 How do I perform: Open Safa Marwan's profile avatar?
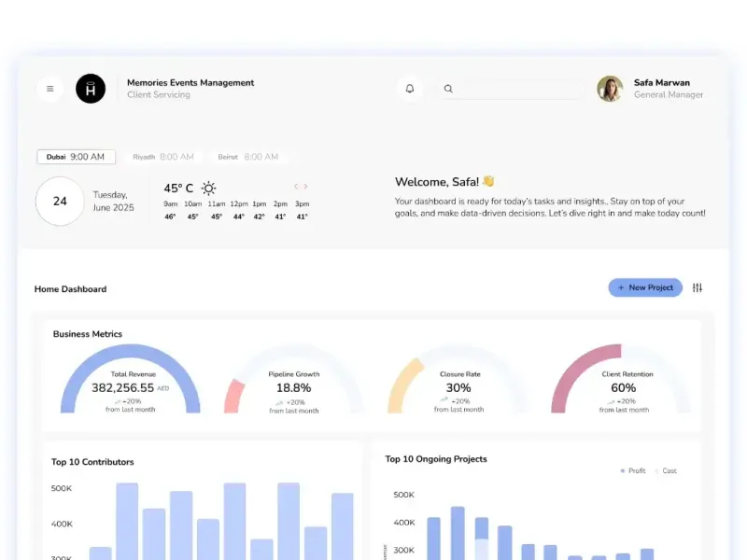[610, 89]
